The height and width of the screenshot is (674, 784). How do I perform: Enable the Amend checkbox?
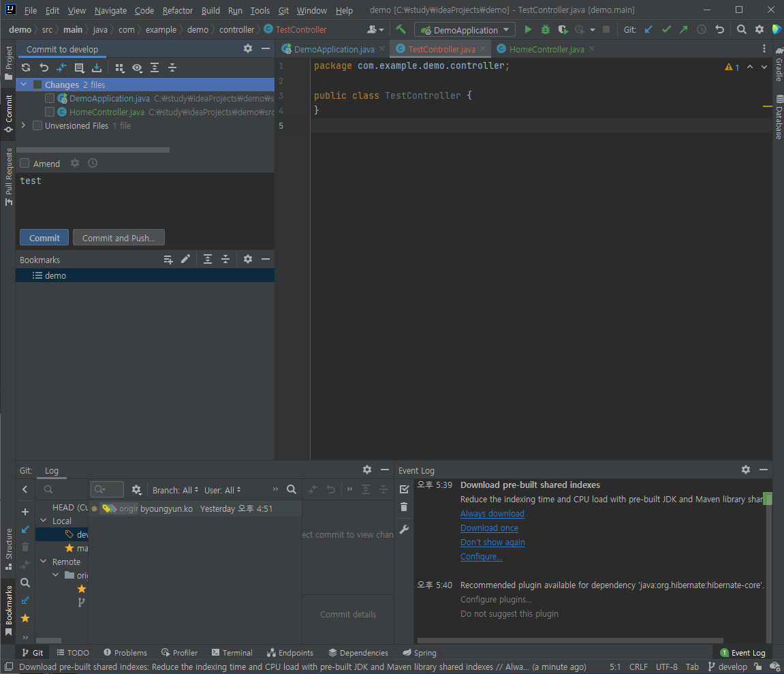point(25,164)
